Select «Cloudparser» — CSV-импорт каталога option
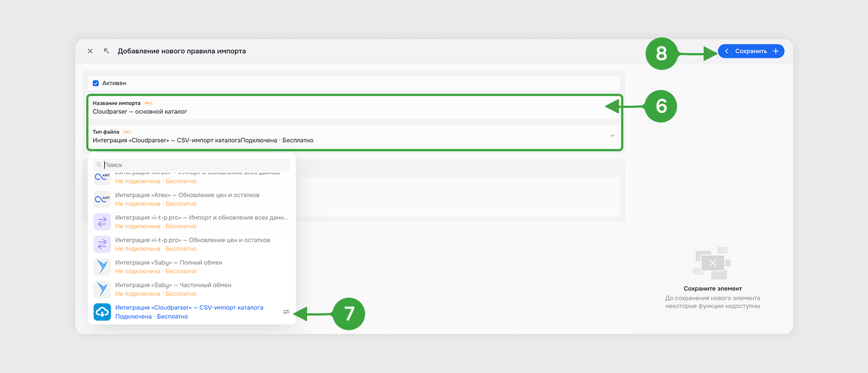 [x=192, y=312]
